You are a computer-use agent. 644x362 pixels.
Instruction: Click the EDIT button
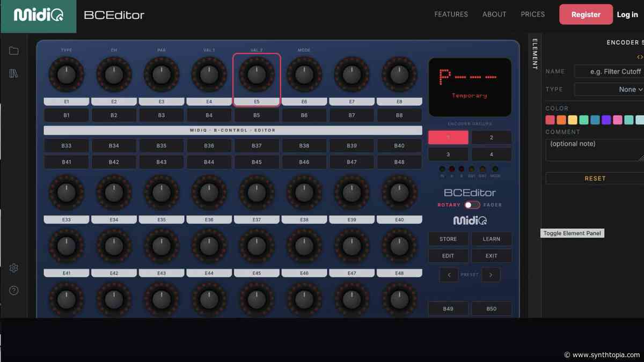click(x=448, y=256)
